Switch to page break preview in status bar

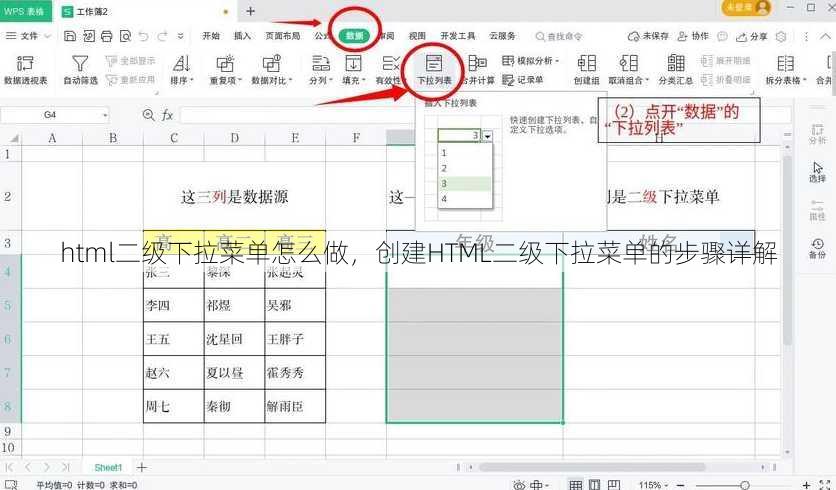614,485
